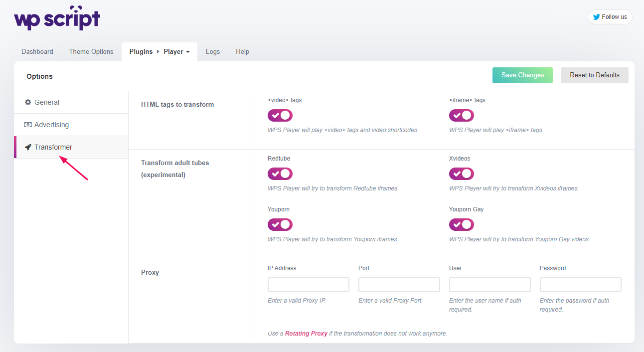Click the 'Proxy' section label
This screenshot has height=352, width=644.
(x=150, y=273)
